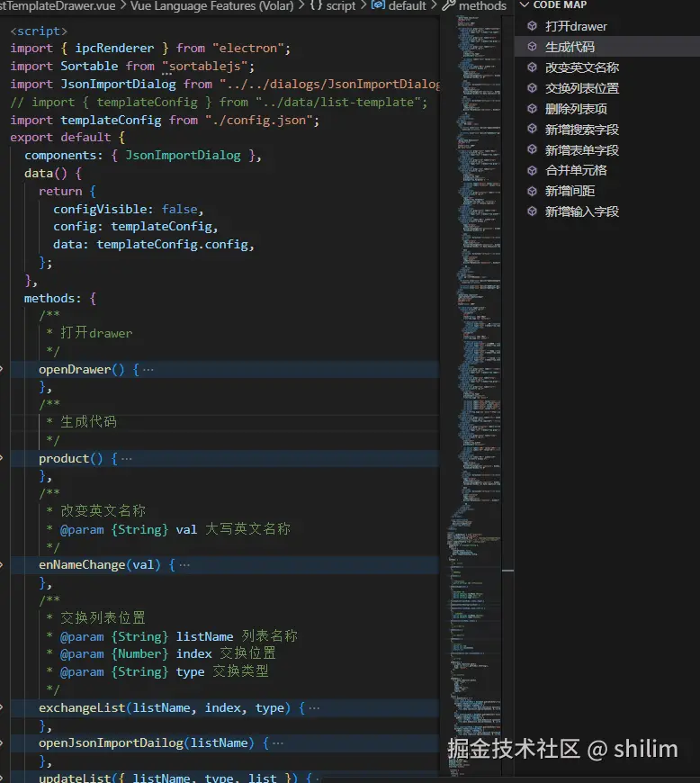The image size is (700, 783).
Task: Unfold ellipsis after enNameChange(val) brace
Action: [184, 565]
